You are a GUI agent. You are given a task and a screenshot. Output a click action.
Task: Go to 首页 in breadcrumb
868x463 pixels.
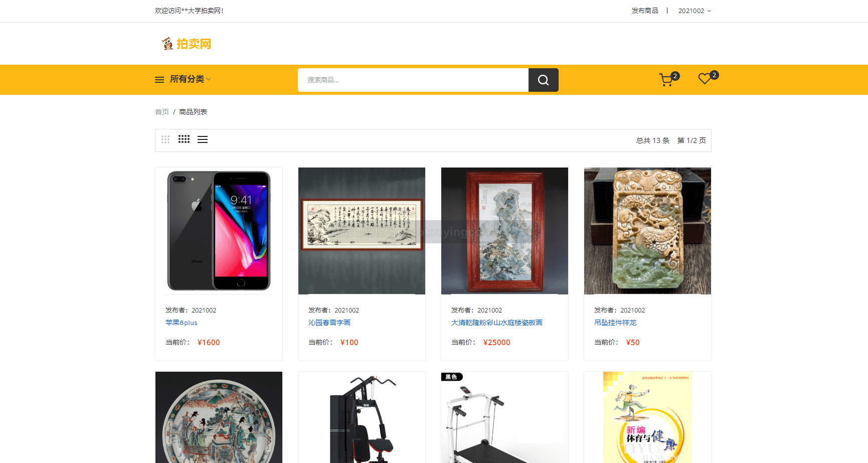pos(162,112)
